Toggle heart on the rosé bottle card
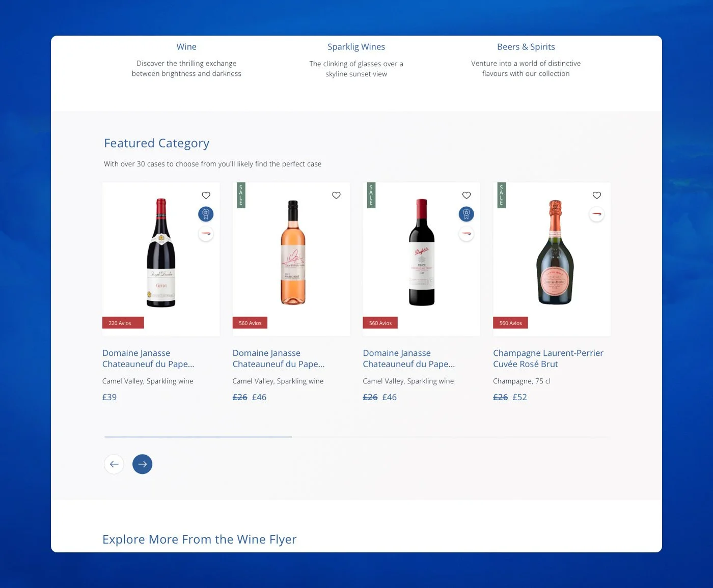The image size is (713, 588). [x=336, y=195]
